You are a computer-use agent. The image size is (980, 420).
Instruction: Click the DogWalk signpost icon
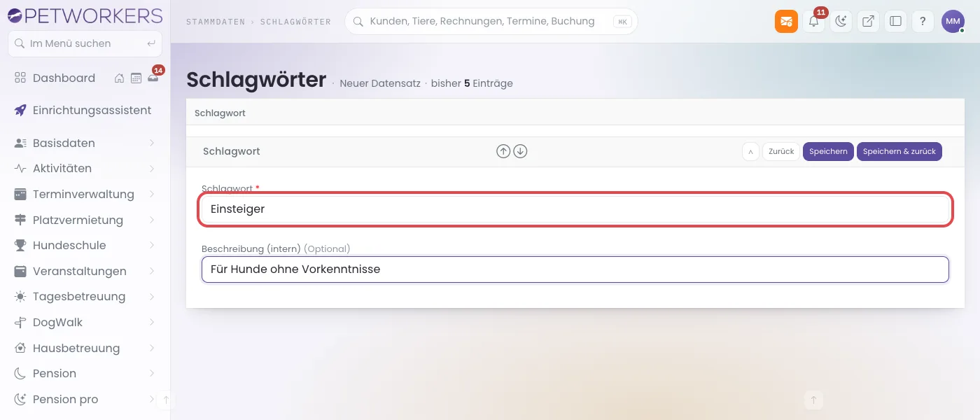coord(20,322)
